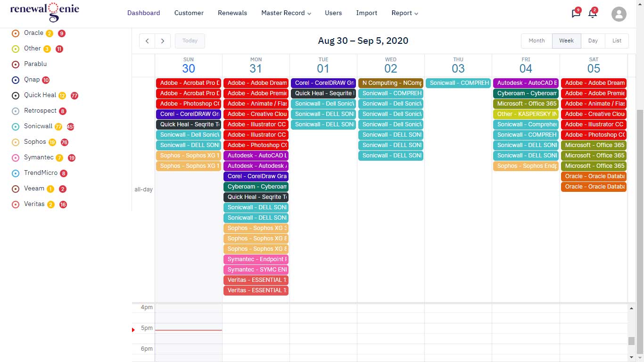Switch calendar to List view

(617, 41)
